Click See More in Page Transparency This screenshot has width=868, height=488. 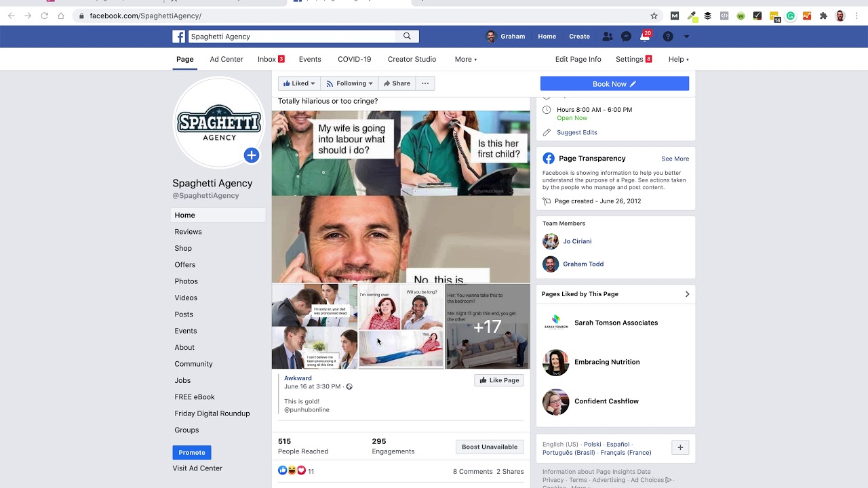pos(675,159)
